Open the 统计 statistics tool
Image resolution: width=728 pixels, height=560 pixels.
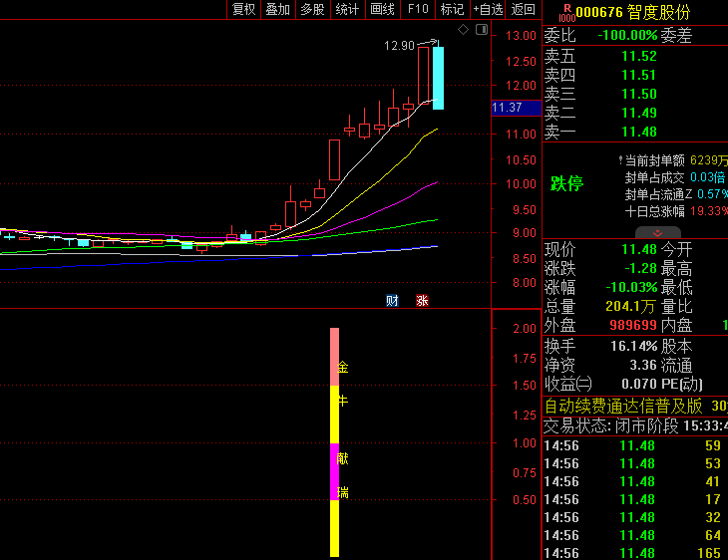click(347, 9)
